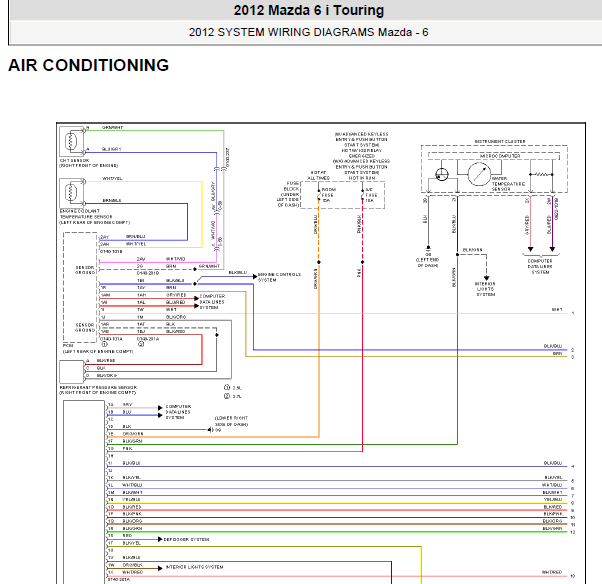This screenshot has width=602, height=584.
Task: Click the "BLU/GRY" label at CHT sensor pin A
Action: click(112, 149)
